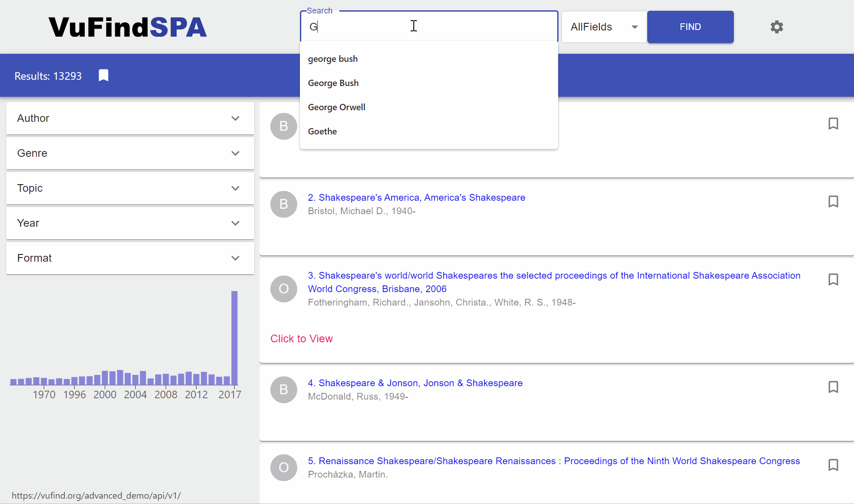Click the tall 2017 bar in year histogram

coord(234,338)
